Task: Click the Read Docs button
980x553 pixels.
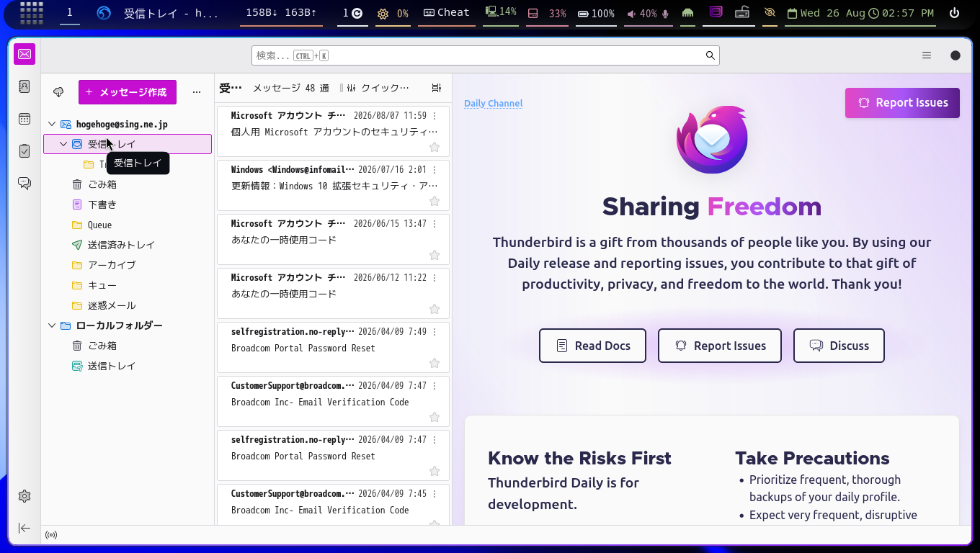Action: (x=592, y=346)
